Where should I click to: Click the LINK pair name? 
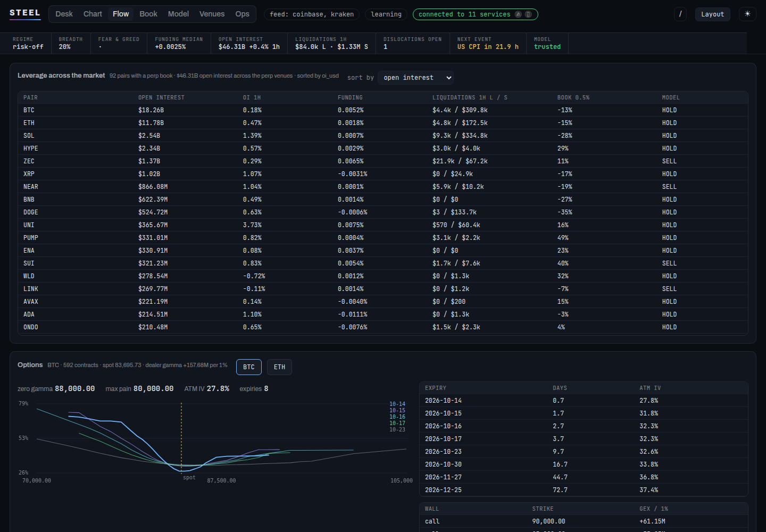(x=30, y=289)
